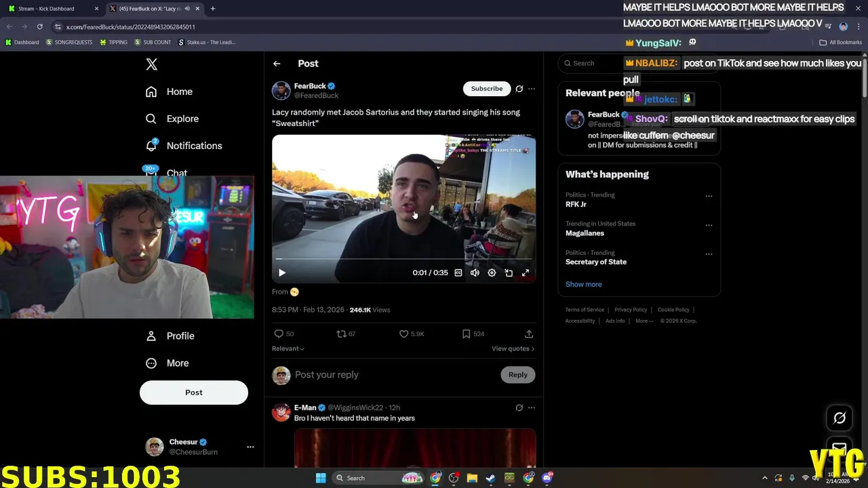Open options for RFK Jr trend
Image resolution: width=868 pixels, height=488 pixels.
709,196
